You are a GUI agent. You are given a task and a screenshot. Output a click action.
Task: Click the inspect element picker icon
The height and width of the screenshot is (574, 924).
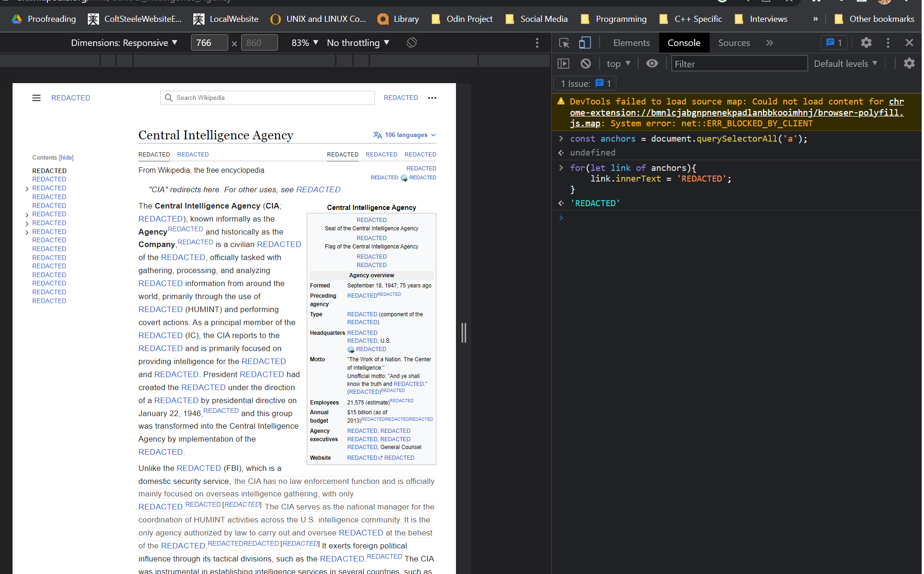click(564, 43)
